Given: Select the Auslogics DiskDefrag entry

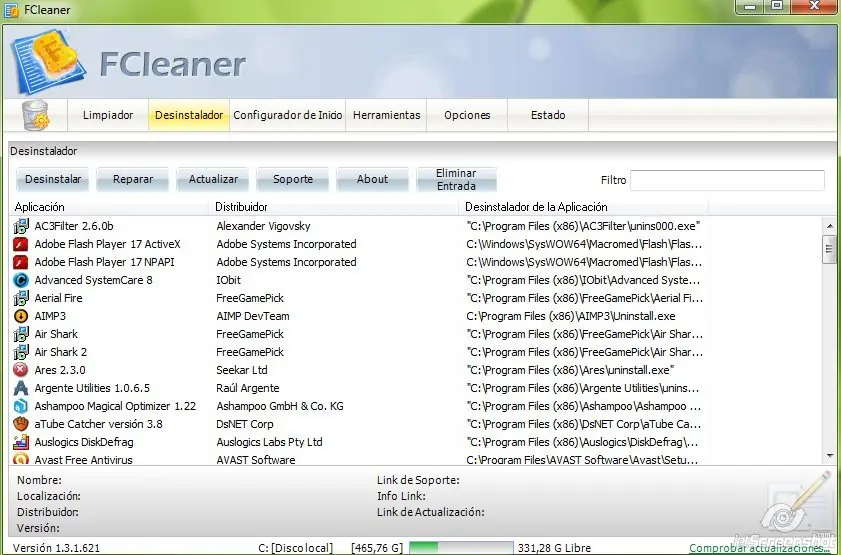Looking at the screenshot, I should point(84,442).
